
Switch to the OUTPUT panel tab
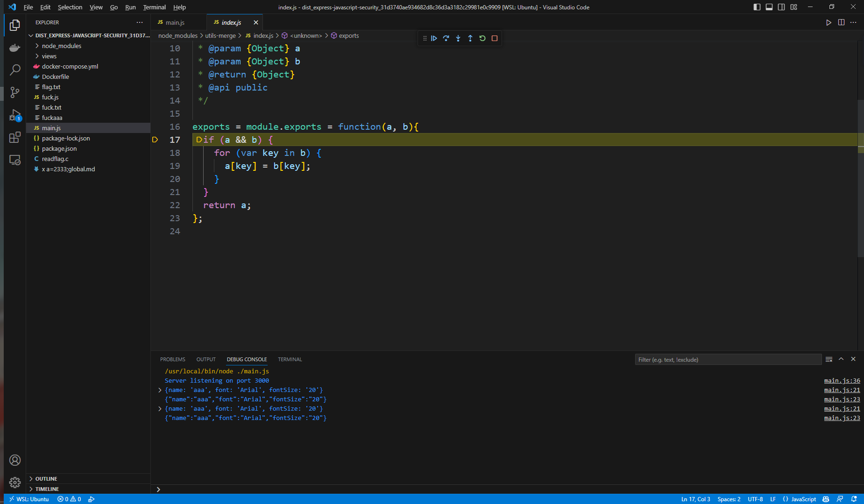tap(206, 359)
